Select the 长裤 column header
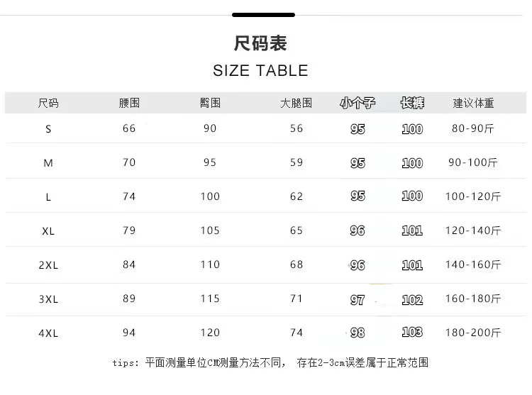 click(412, 104)
